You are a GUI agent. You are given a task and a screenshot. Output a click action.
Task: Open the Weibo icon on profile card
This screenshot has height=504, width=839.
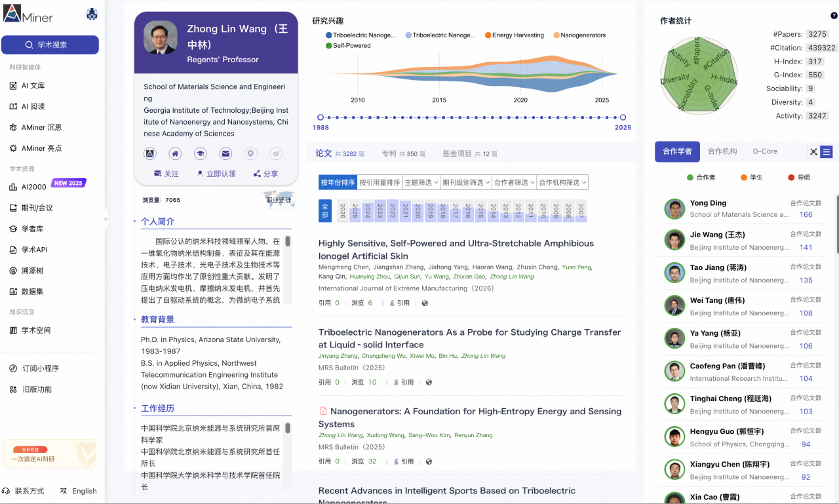[276, 153]
